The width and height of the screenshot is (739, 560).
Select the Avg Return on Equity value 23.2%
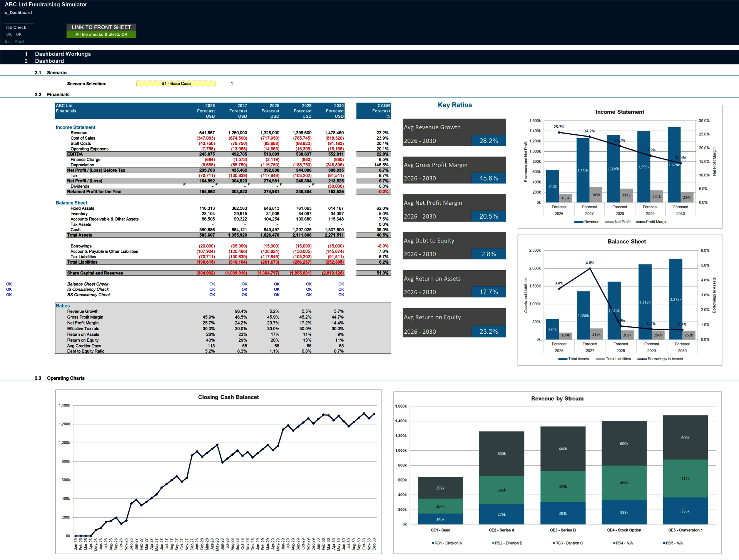pyautogui.click(x=488, y=331)
